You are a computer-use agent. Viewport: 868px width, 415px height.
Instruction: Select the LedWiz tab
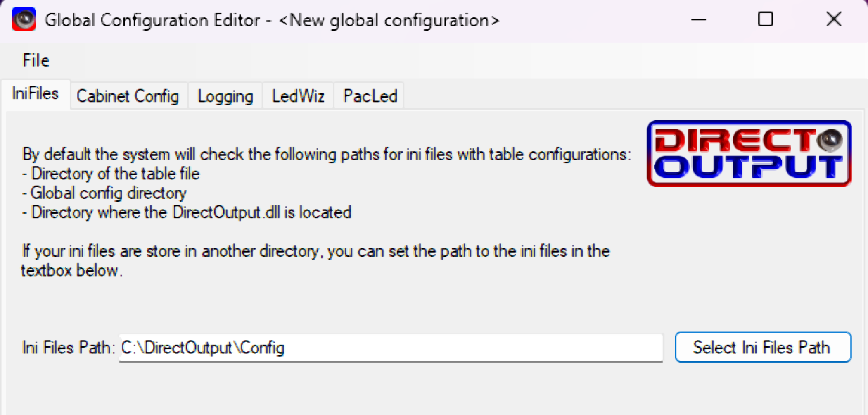pos(298,95)
